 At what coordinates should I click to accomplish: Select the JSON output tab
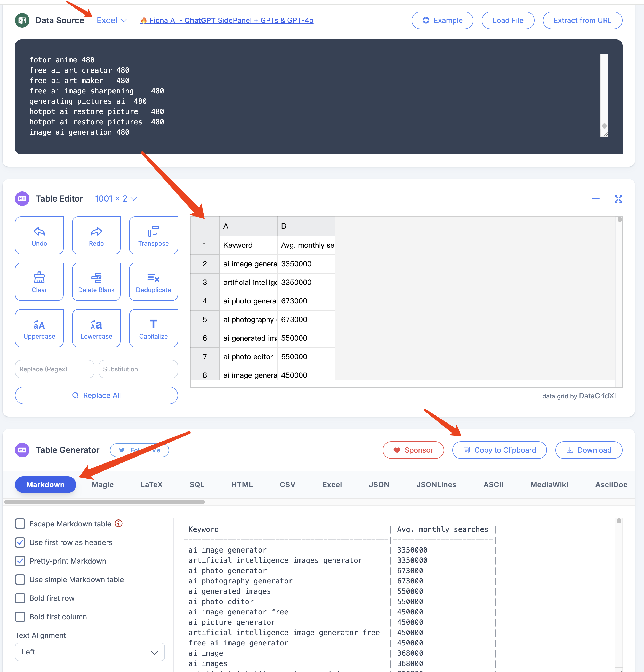(379, 484)
